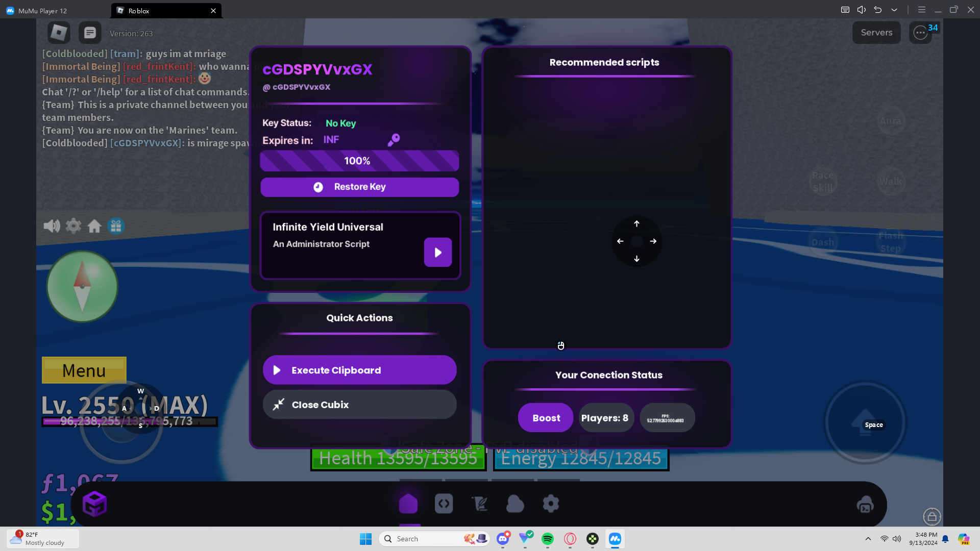Click the right arrow on the d-pad overlay
This screenshot has height=551, width=980.
point(653,241)
